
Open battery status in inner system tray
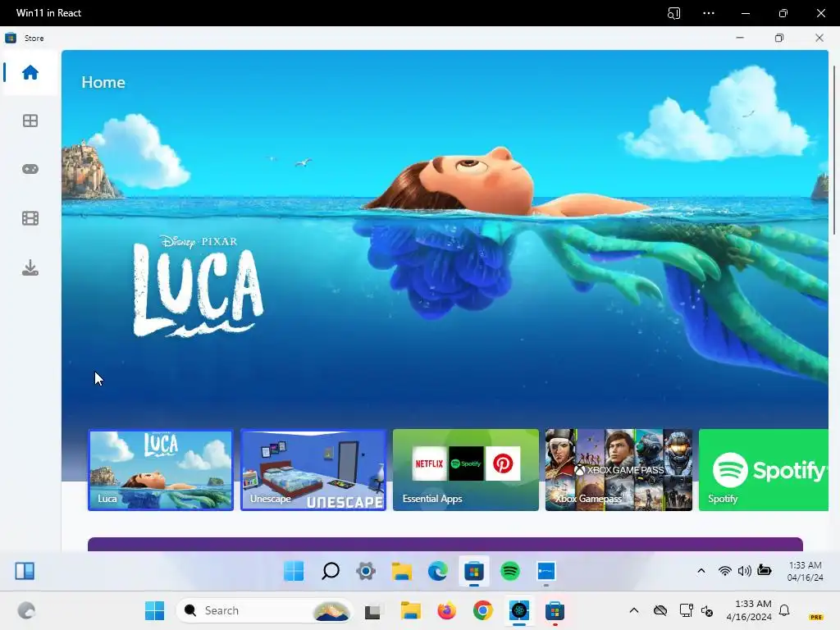(x=765, y=570)
